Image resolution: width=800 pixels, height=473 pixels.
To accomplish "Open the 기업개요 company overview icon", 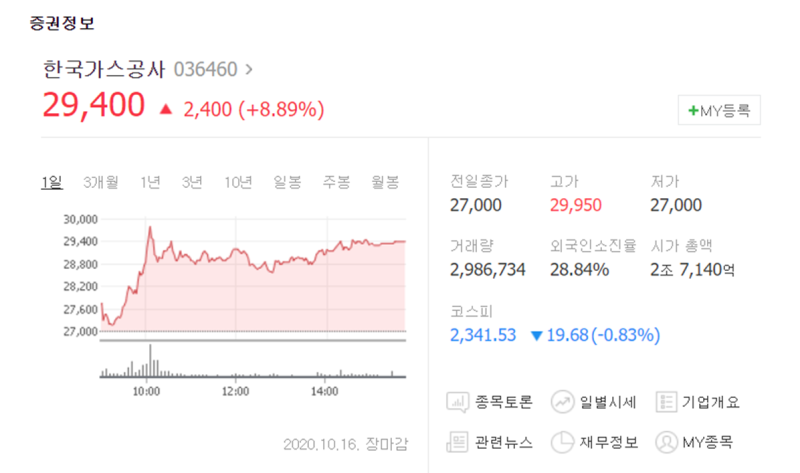I will coord(666,402).
